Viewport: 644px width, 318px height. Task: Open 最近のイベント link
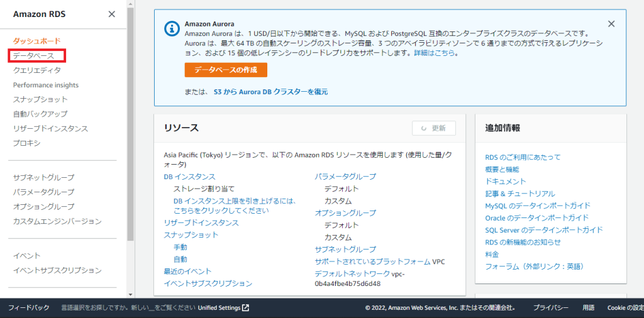[x=187, y=271]
